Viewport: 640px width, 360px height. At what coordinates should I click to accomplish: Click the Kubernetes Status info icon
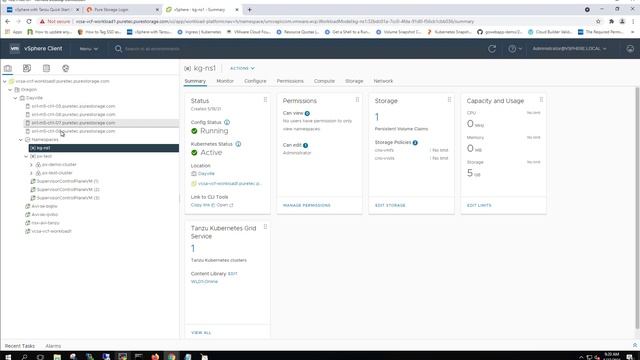[238, 144]
